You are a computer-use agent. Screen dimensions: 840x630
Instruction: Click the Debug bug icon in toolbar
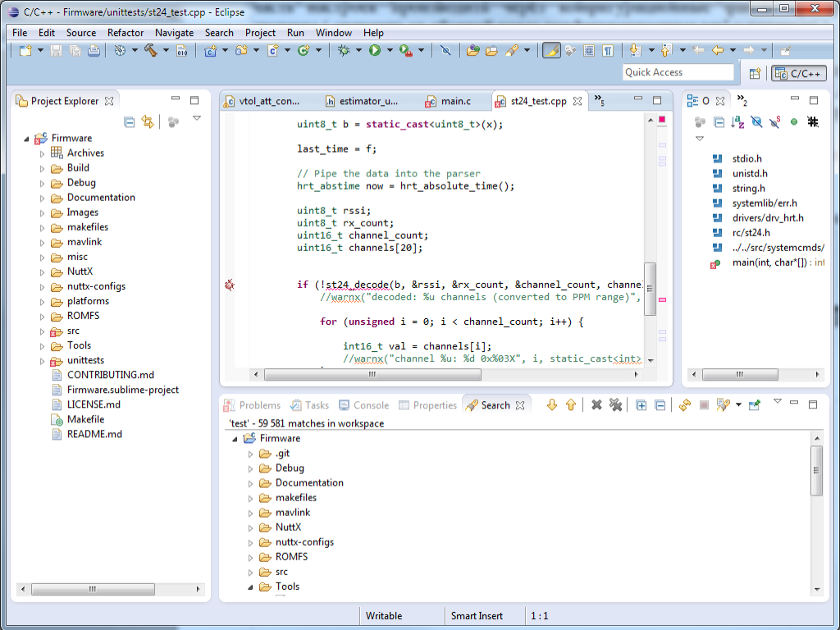click(x=345, y=51)
